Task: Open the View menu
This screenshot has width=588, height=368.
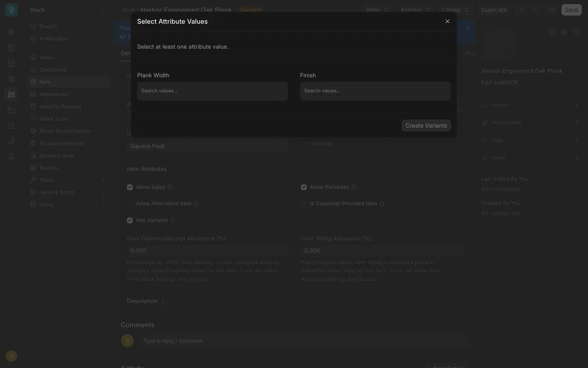Action: tap(377, 10)
